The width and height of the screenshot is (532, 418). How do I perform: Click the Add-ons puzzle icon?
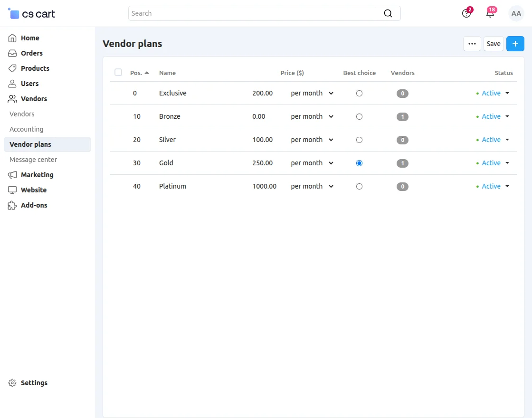[x=12, y=205]
